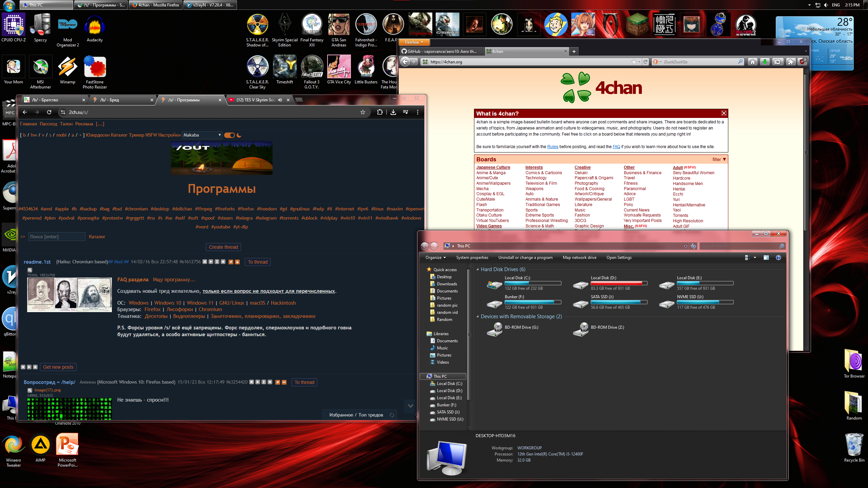Open the extensions puzzle icon in Chromium

coord(380,112)
